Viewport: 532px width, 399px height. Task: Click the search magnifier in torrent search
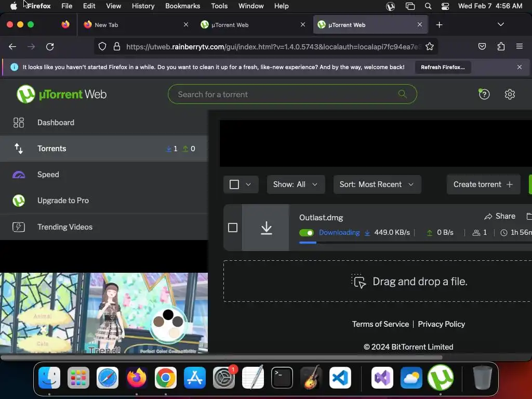[403, 94]
